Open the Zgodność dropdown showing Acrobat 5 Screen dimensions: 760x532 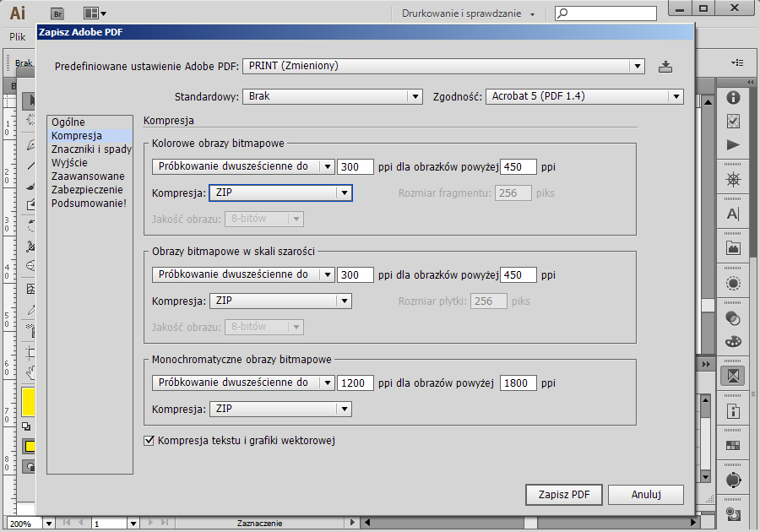(x=584, y=96)
